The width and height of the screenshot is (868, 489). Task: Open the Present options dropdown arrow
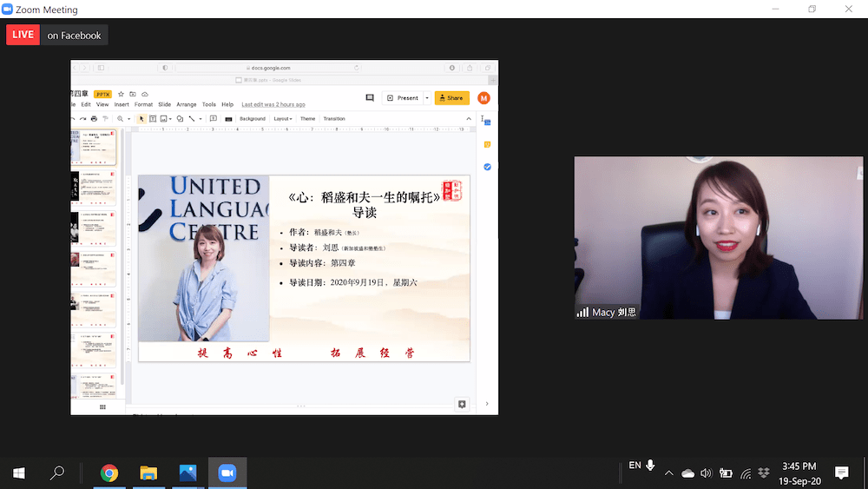point(427,98)
